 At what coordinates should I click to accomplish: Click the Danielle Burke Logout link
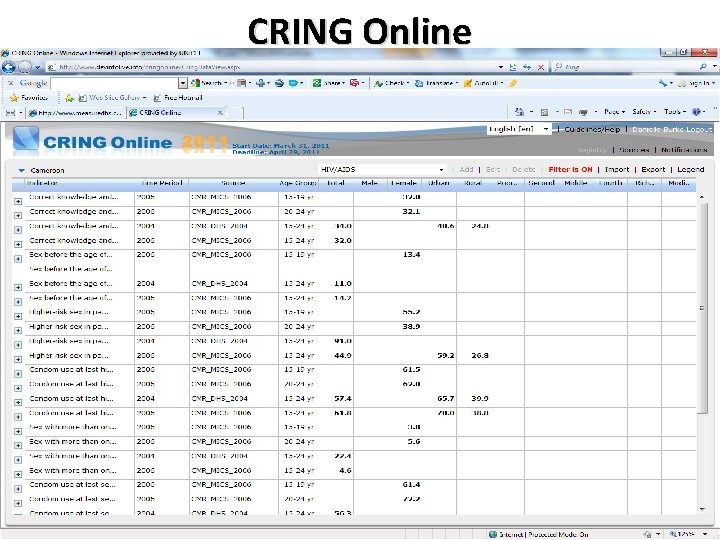coord(672,129)
